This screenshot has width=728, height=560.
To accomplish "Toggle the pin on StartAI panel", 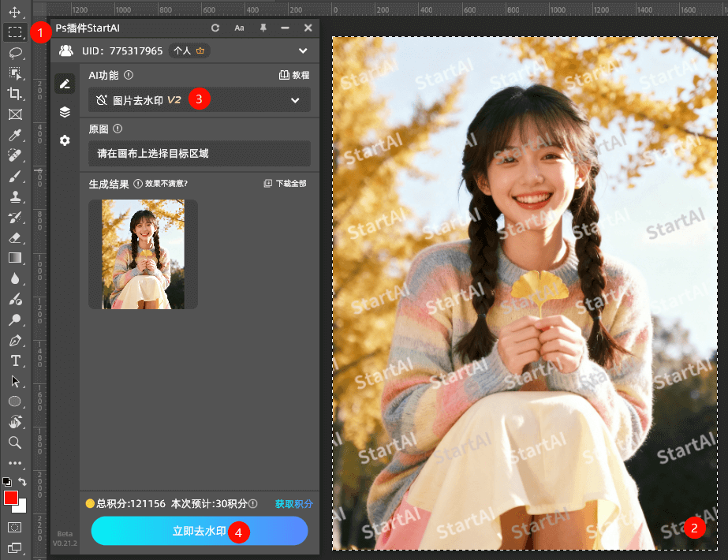I will [263, 28].
